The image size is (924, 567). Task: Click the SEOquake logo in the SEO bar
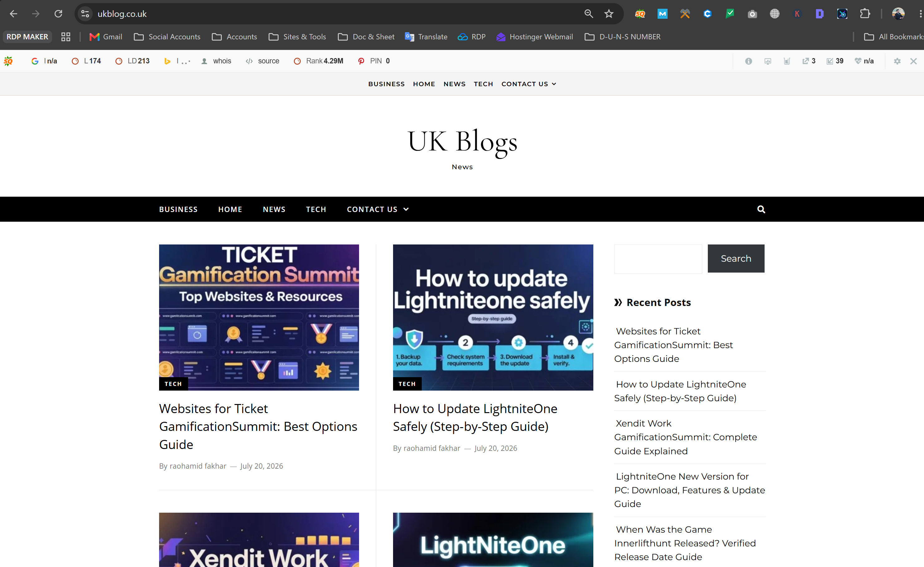8,61
